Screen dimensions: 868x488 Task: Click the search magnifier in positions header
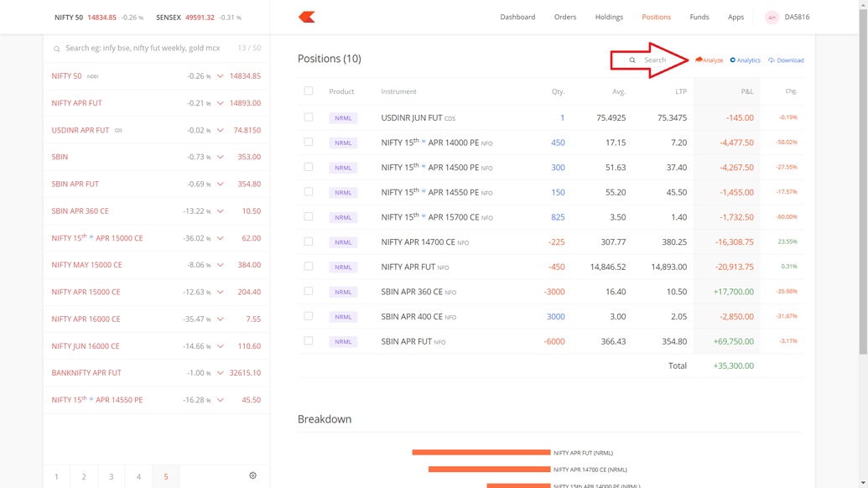[x=632, y=60]
